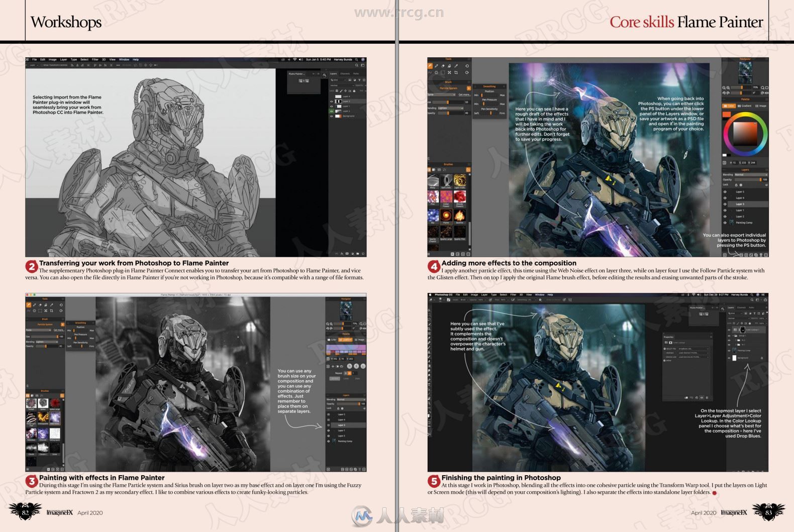
Task: Click Spotlight search icon in step 2 menu bar
Action: pos(356,59)
